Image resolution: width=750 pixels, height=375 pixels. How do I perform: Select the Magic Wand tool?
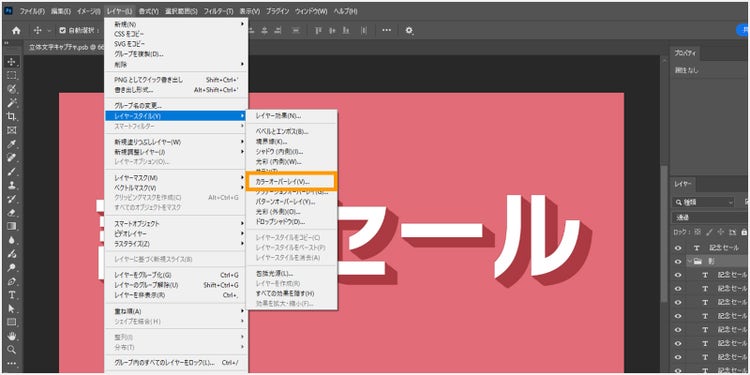coord(12,103)
